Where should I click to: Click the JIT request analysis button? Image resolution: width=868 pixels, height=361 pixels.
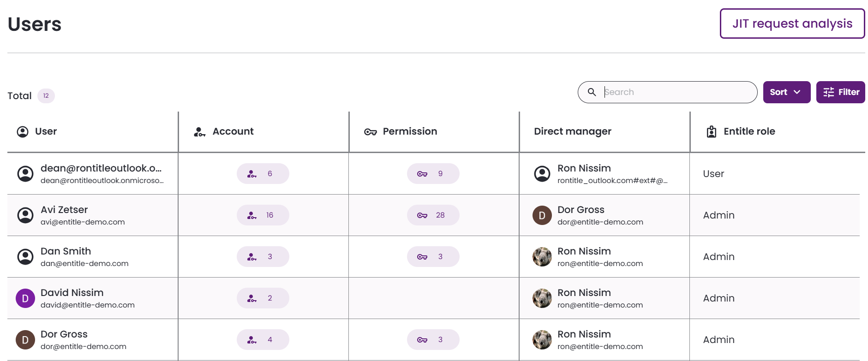[792, 24]
